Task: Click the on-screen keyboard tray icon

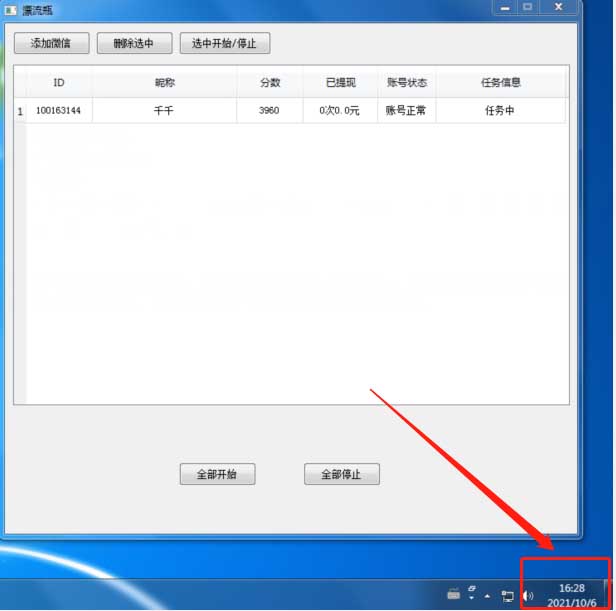Action: coord(453,595)
